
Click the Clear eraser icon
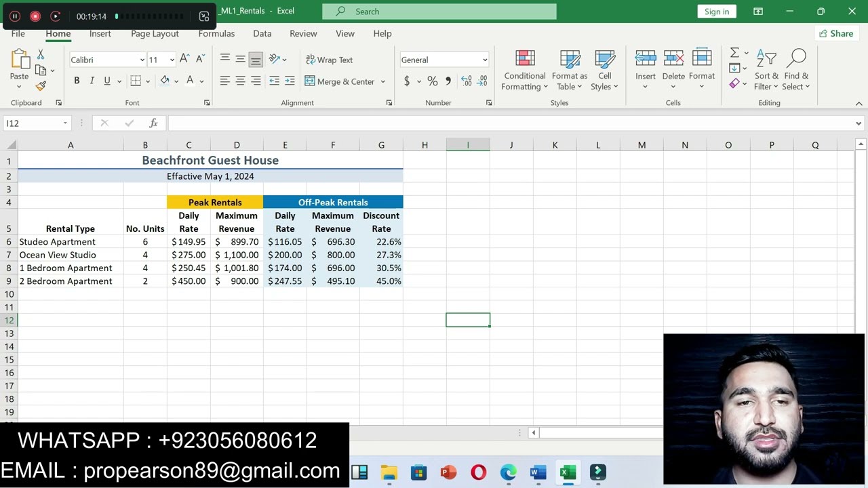tap(734, 83)
